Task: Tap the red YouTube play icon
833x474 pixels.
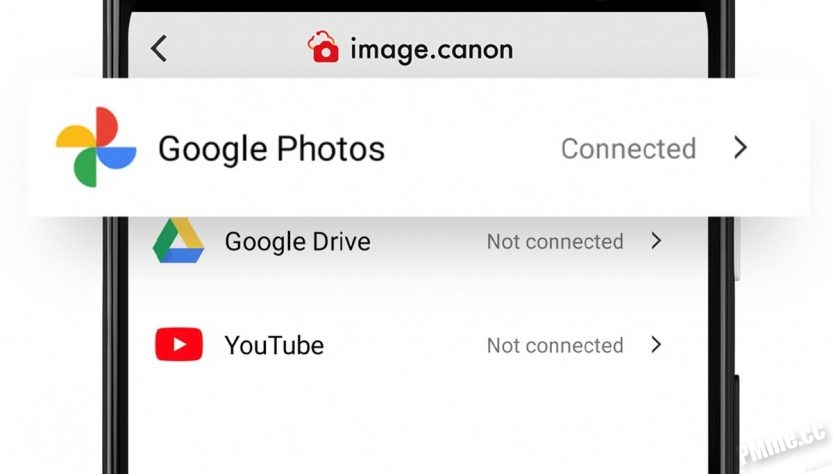Action: click(x=179, y=344)
